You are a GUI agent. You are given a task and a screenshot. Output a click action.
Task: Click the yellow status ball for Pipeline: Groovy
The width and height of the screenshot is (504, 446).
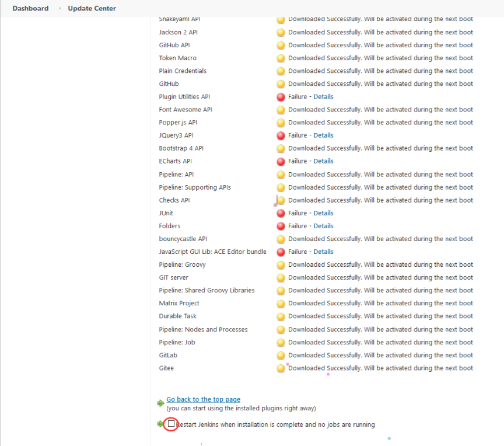(281, 264)
